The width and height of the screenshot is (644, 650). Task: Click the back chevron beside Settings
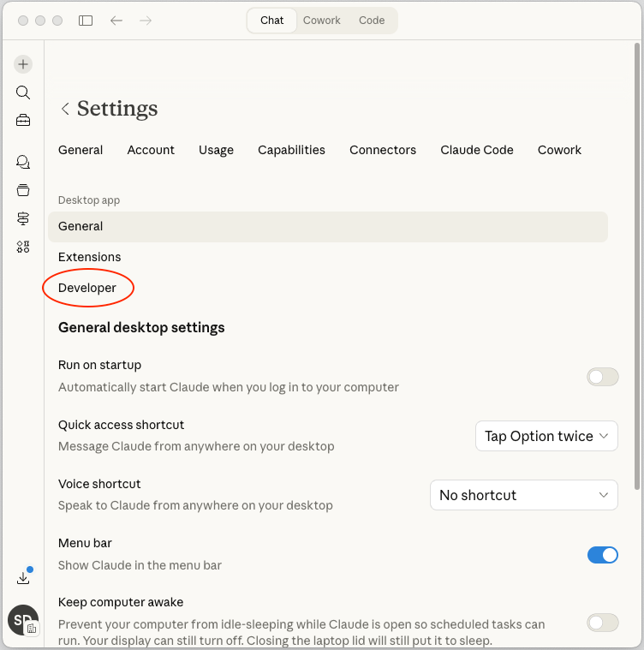point(65,109)
